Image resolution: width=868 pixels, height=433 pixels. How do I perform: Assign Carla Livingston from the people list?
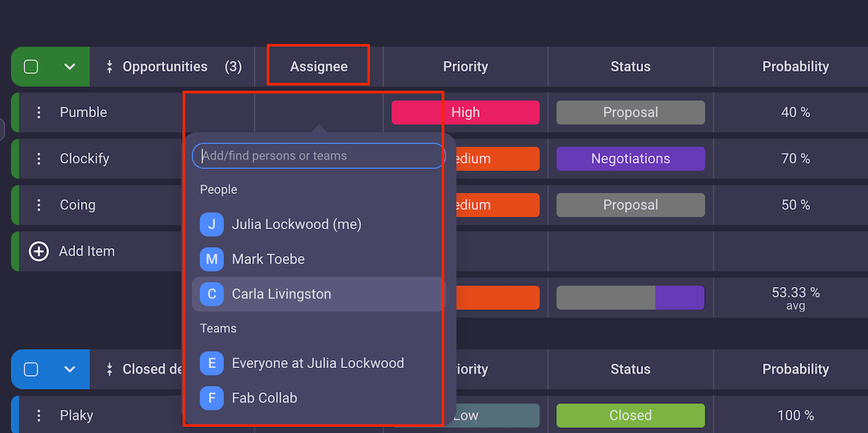(x=281, y=294)
